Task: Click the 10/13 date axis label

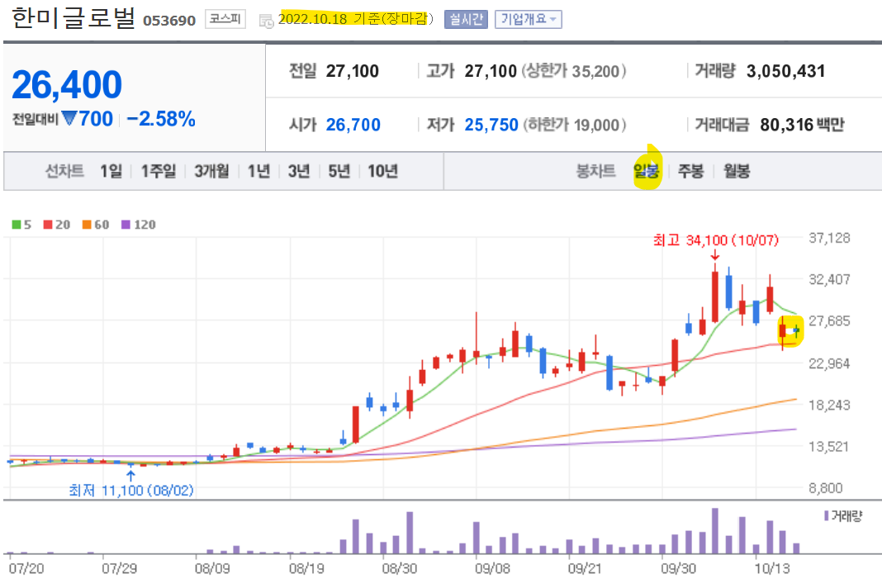Action: [771, 568]
